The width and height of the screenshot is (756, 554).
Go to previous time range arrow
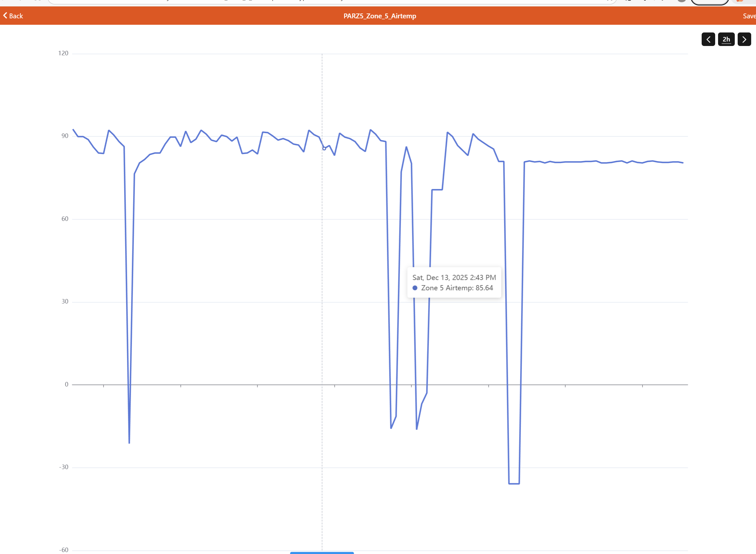(708, 40)
